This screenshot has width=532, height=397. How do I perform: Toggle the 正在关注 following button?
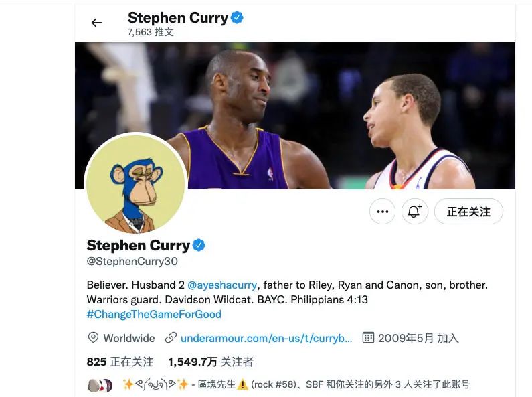tap(468, 212)
